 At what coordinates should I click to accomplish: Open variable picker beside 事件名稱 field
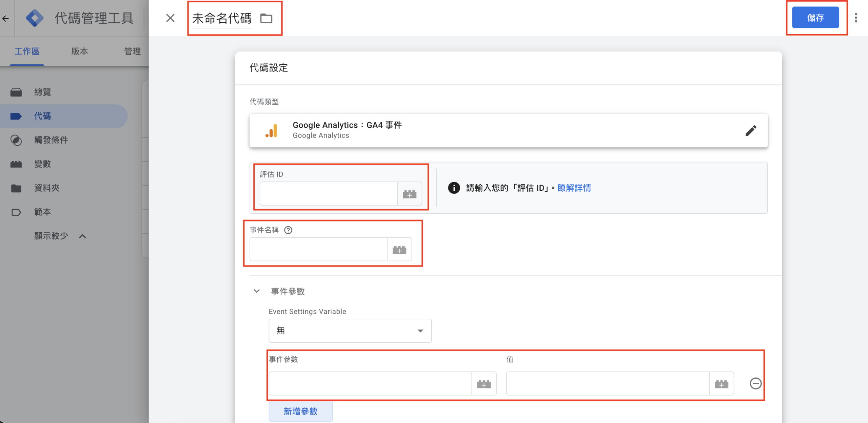pos(399,250)
